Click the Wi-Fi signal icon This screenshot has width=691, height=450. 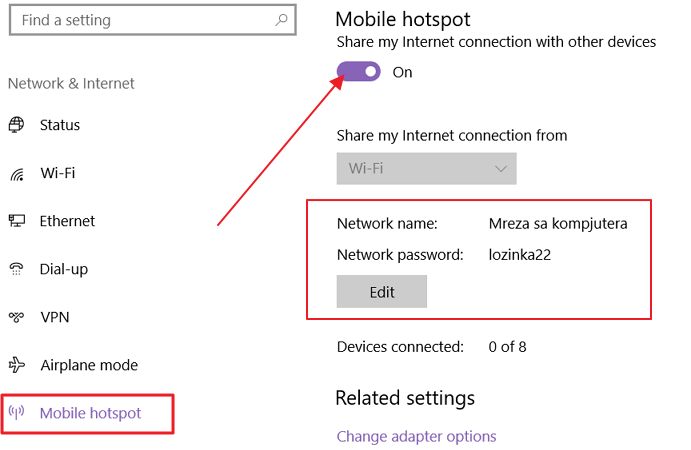pos(17,174)
